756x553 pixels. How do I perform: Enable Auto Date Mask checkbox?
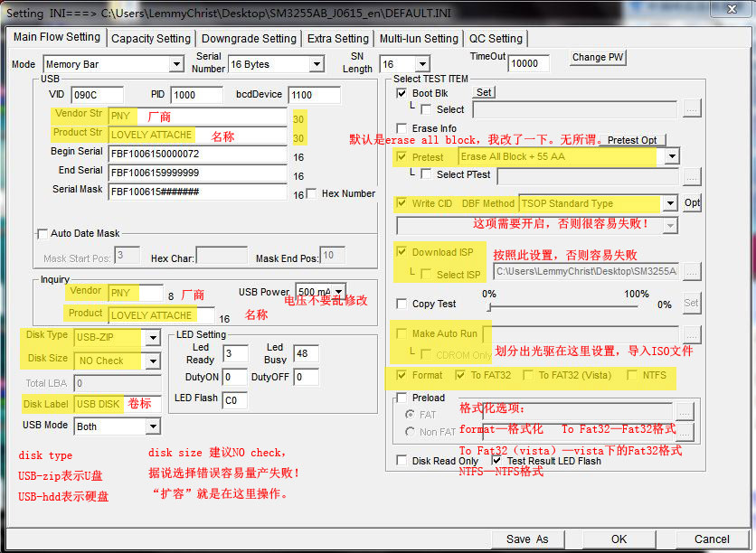click(42, 234)
